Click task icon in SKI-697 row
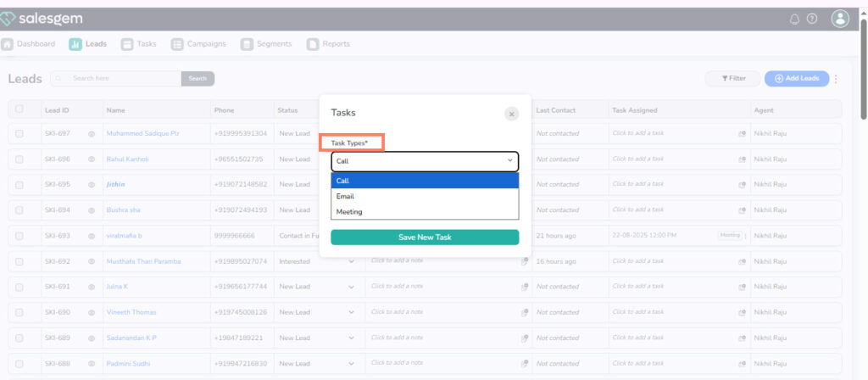This screenshot has width=868, height=380. tap(742, 134)
